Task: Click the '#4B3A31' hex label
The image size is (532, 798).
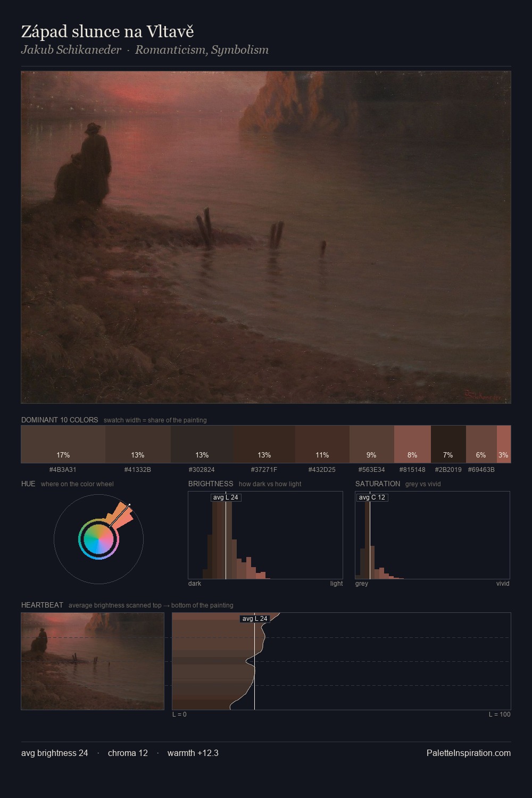Action: pyautogui.click(x=63, y=470)
